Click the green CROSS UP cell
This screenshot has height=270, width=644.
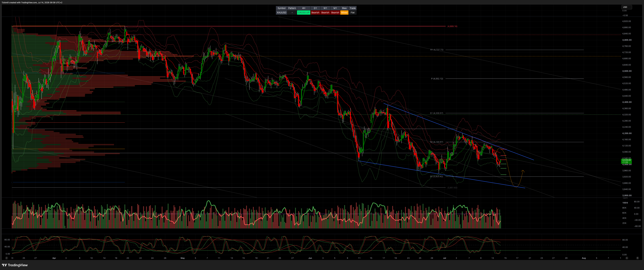pyautogui.click(x=304, y=13)
